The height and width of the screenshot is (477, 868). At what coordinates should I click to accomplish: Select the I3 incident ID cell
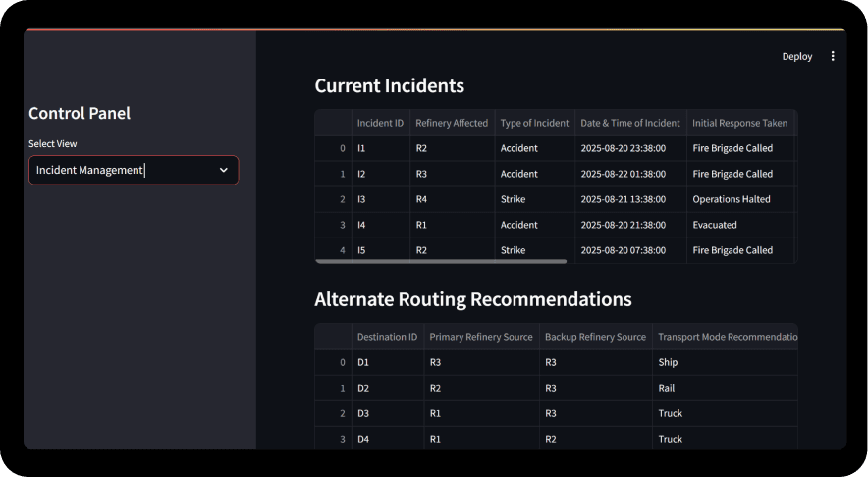click(361, 199)
